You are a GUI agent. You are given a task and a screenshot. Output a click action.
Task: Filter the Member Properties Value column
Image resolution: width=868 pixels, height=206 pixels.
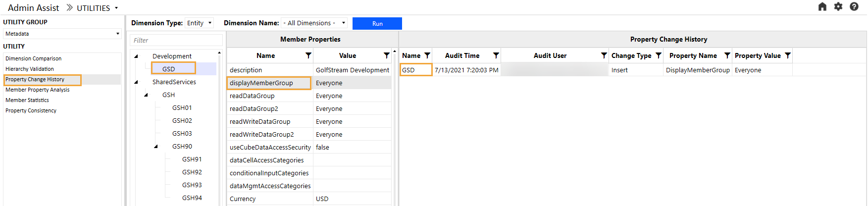[386, 55]
